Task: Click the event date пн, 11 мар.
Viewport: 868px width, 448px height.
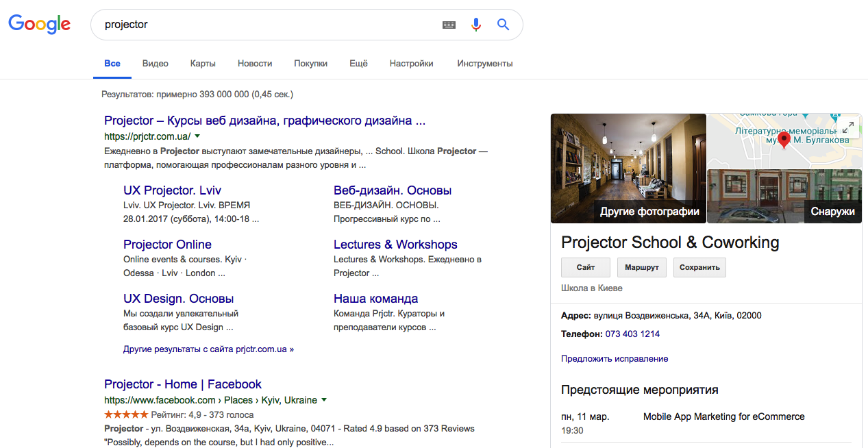Action: 585,416
